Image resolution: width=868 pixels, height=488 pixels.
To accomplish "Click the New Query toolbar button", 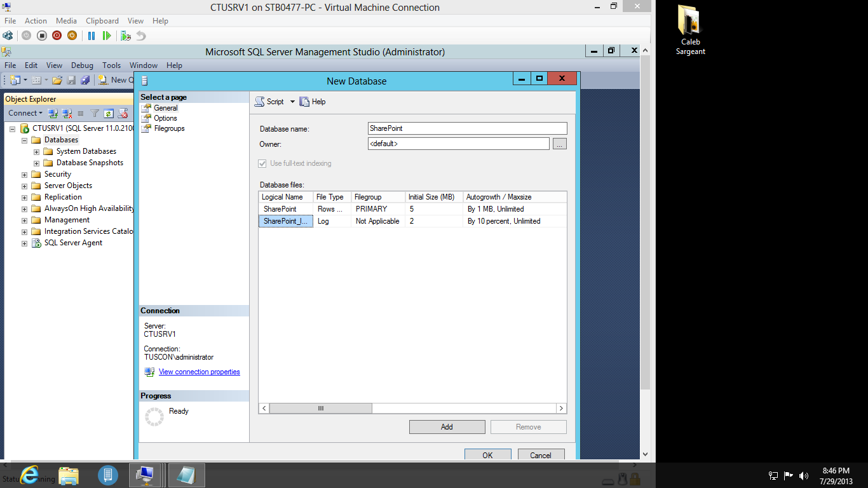I will click(x=116, y=80).
